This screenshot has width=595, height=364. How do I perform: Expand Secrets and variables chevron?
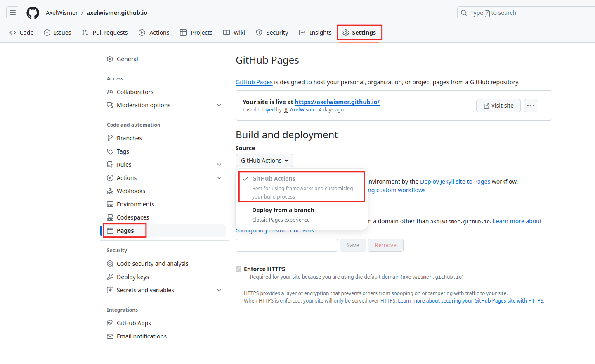point(219,290)
